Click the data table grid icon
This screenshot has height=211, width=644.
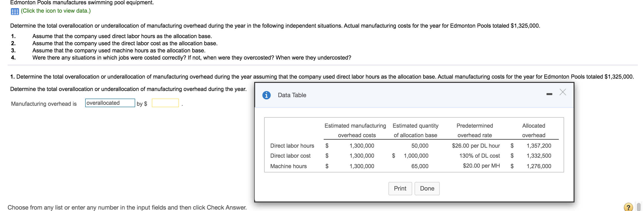coord(15,11)
